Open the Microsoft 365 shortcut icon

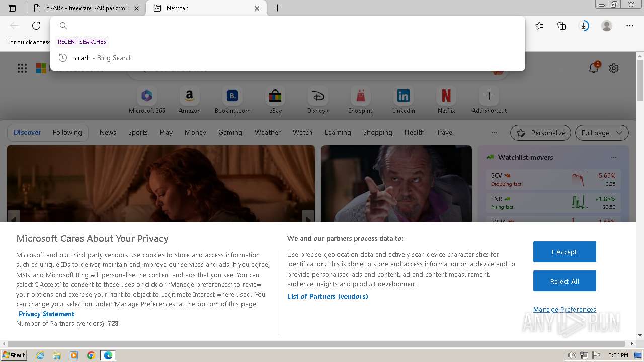[x=146, y=96]
